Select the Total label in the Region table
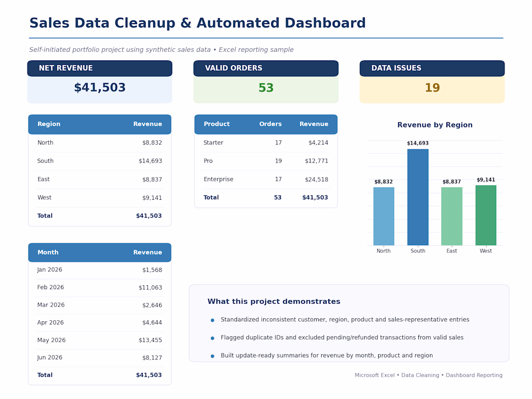 tap(45, 216)
